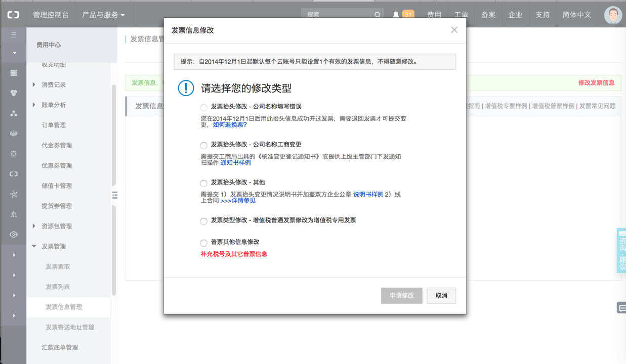
Task: Click the sidebar vertical scrollbar
Action: [x=114, y=190]
